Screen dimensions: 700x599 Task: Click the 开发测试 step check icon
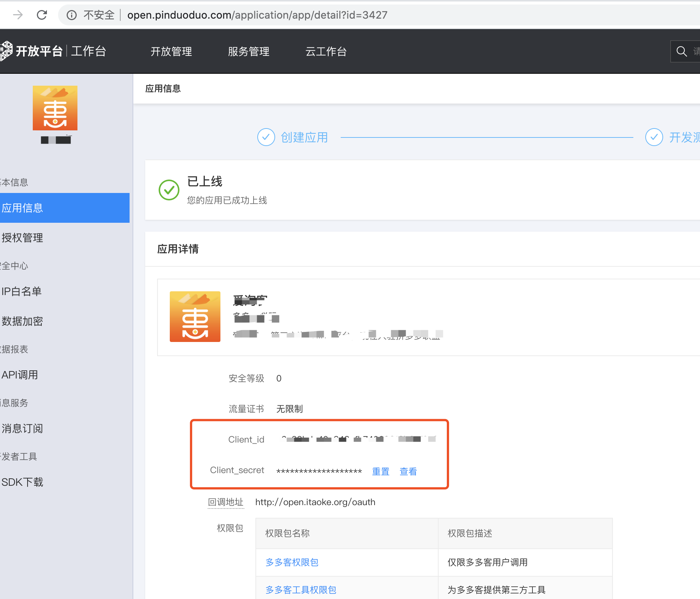coord(654,137)
